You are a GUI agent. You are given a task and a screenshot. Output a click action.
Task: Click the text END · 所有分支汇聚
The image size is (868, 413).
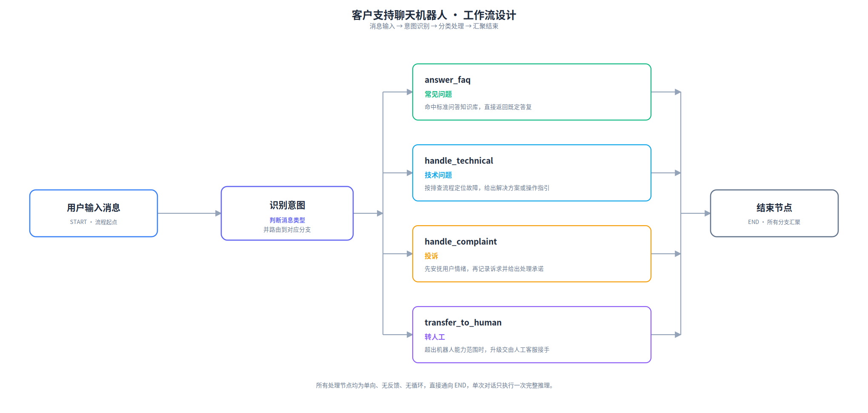[774, 222]
